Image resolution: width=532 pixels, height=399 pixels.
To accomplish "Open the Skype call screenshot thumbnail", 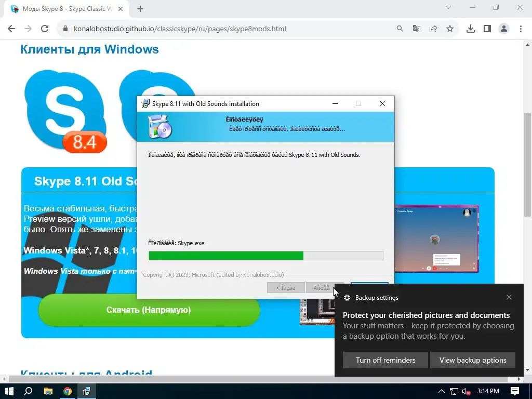I will coord(436,239).
